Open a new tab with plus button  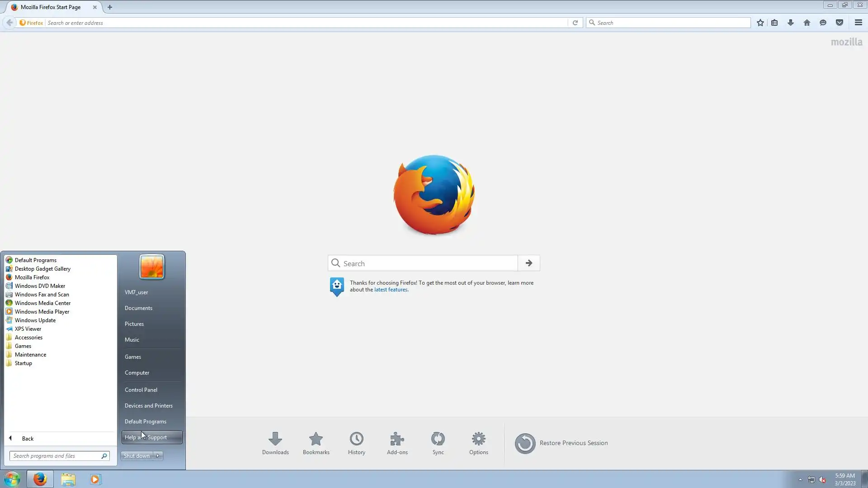pos(110,7)
